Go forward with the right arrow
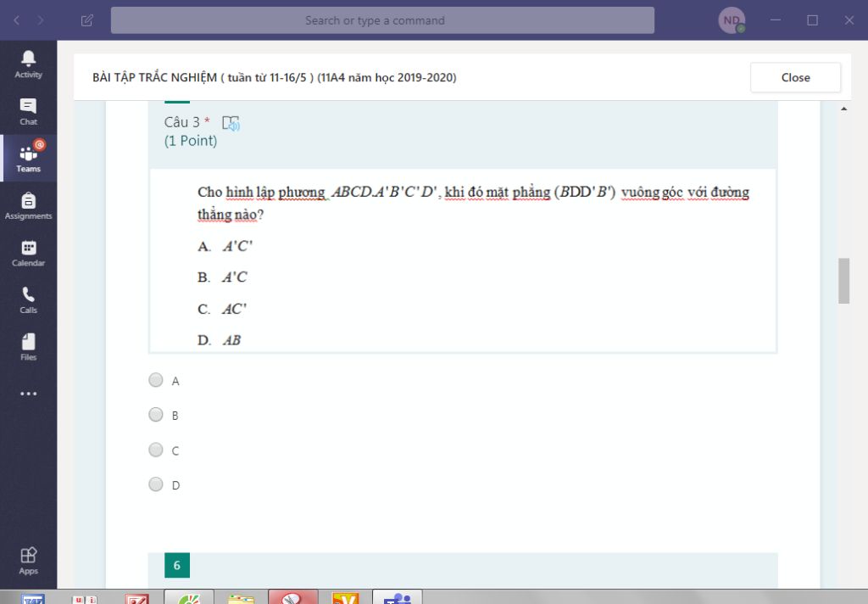The height and width of the screenshot is (604, 868). (x=41, y=20)
